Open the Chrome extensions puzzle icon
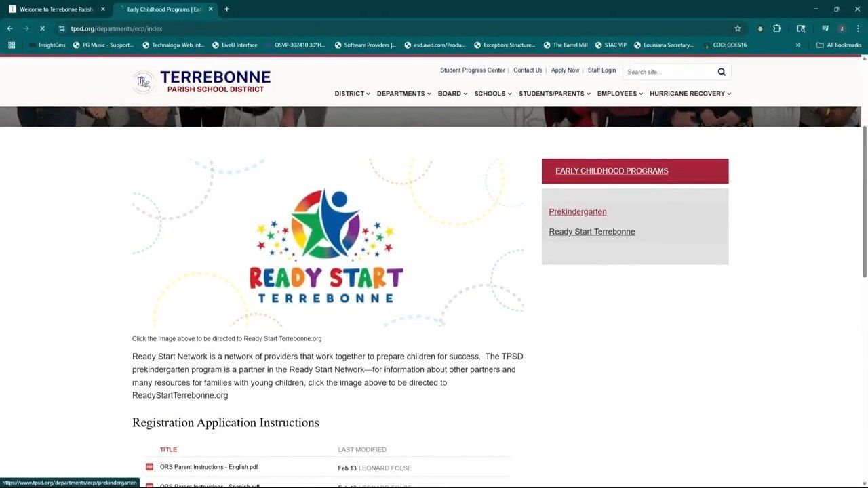Image resolution: width=868 pixels, height=488 pixels. click(777, 28)
